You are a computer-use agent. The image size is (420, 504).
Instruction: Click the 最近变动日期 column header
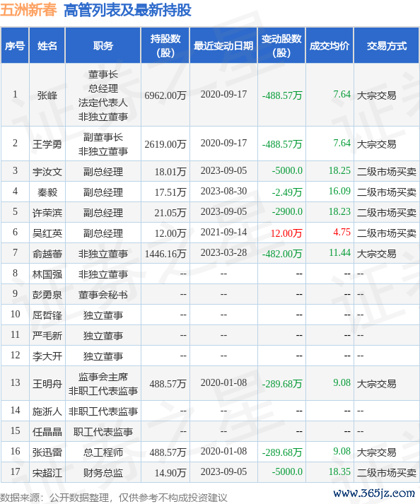coord(223,46)
